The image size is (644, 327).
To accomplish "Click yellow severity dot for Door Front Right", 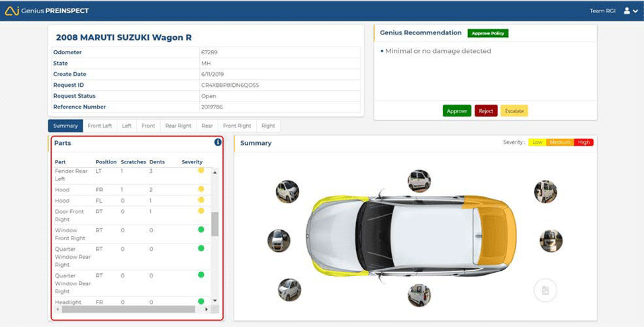I will coord(201,210).
